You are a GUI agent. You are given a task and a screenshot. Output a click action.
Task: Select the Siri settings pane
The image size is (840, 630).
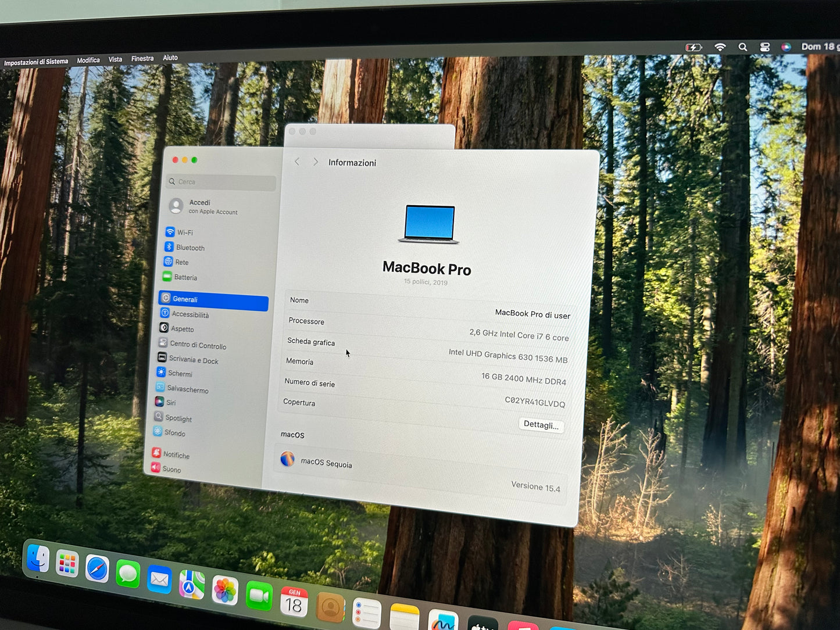click(x=171, y=402)
